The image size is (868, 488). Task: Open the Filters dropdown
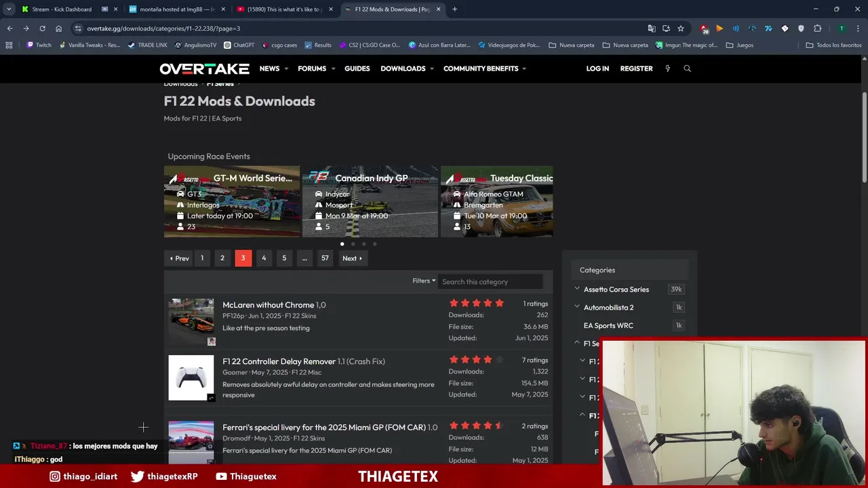point(424,281)
